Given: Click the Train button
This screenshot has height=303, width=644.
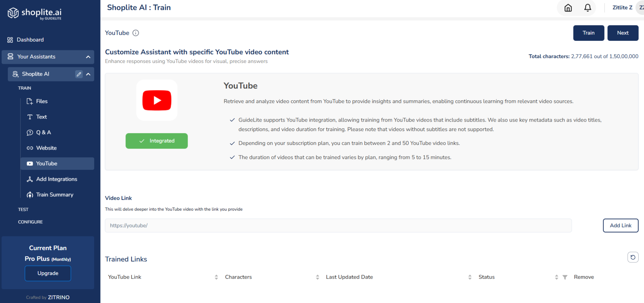Looking at the screenshot, I should (x=589, y=33).
